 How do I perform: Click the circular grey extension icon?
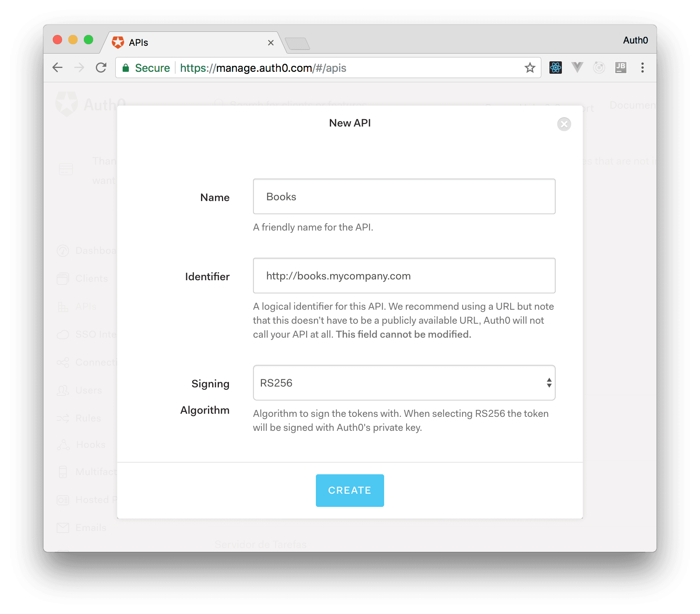pos(599,68)
